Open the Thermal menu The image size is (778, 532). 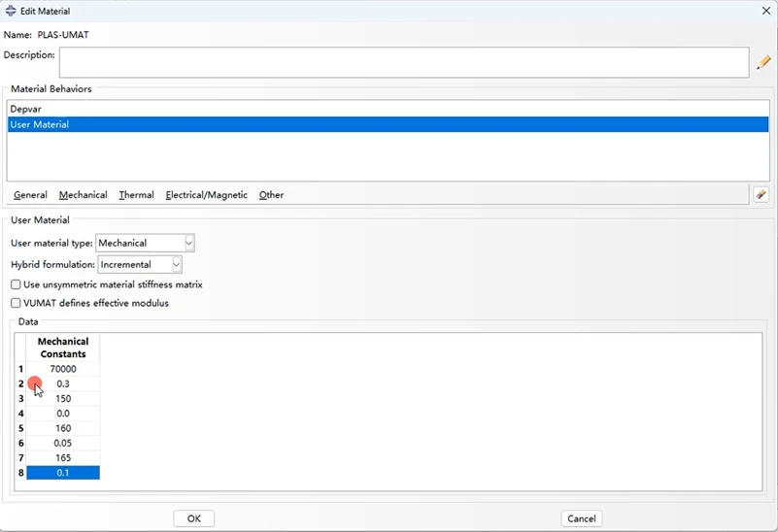coord(136,195)
